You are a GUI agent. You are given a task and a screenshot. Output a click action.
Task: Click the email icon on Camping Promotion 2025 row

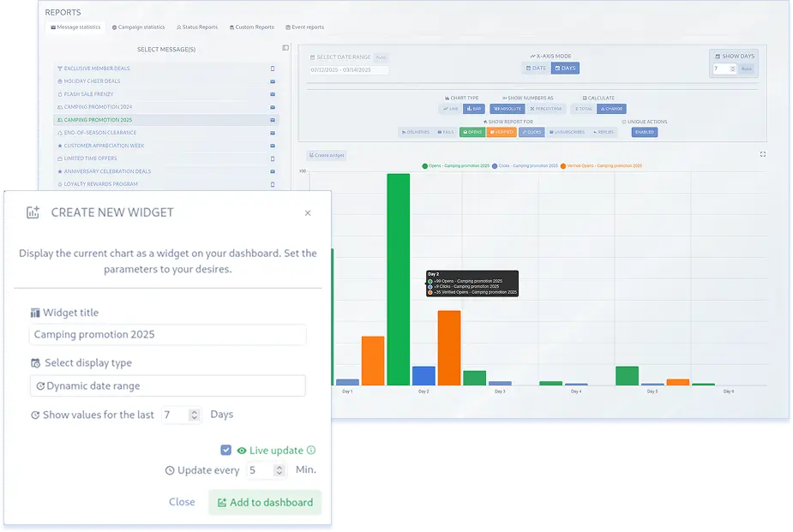[273, 120]
